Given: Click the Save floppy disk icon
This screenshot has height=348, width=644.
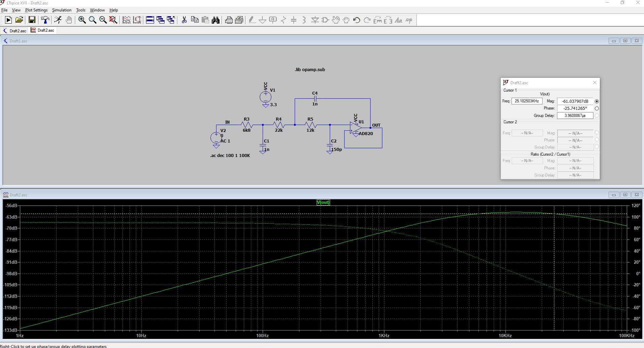Looking at the screenshot, I should pos(32,20).
